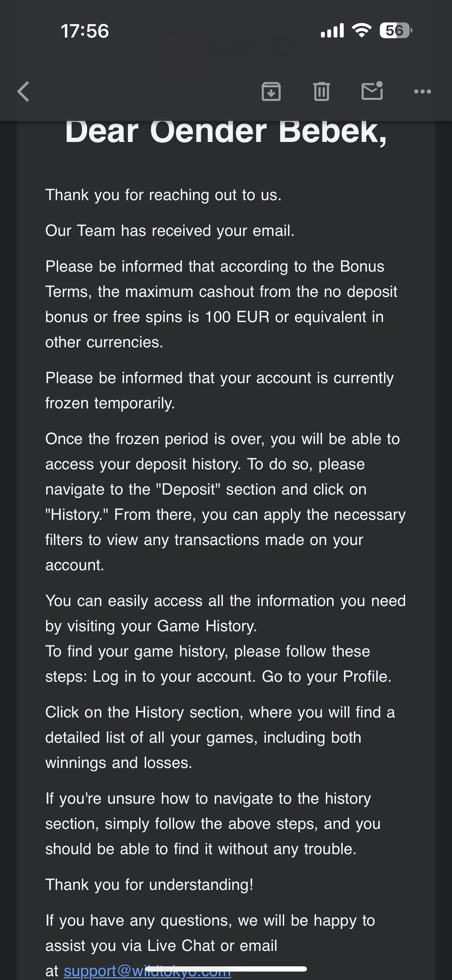This screenshot has width=452, height=980.
Task: Archive this email with the box icon
Action: [x=271, y=92]
